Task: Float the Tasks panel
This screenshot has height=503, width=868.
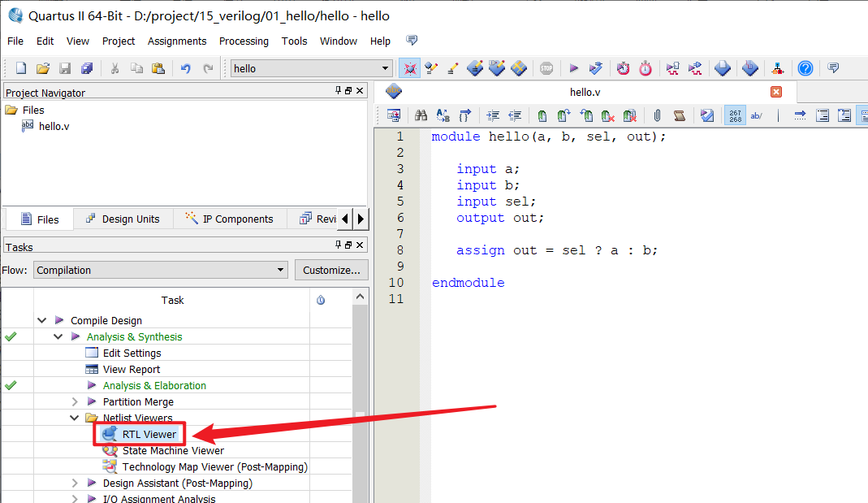Action: pyautogui.click(x=348, y=245)
